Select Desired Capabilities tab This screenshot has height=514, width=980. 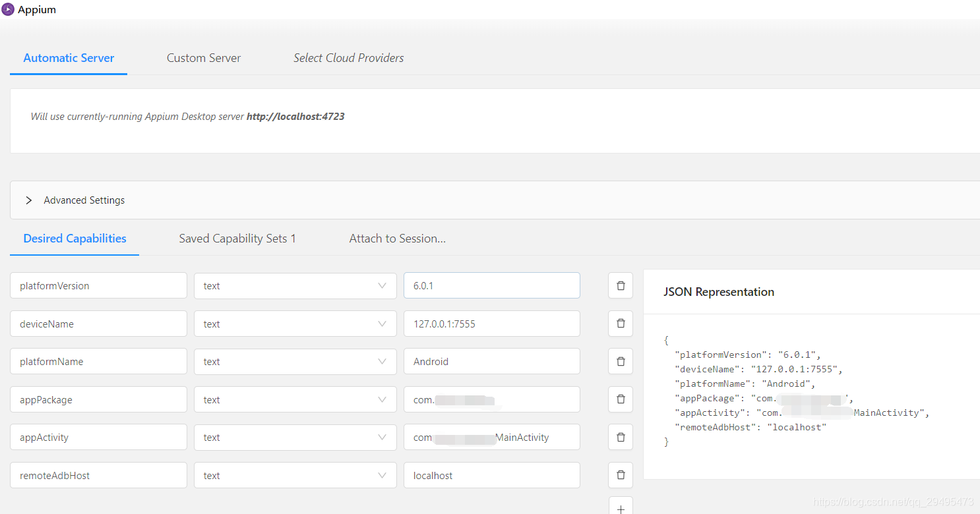point(75,239)
